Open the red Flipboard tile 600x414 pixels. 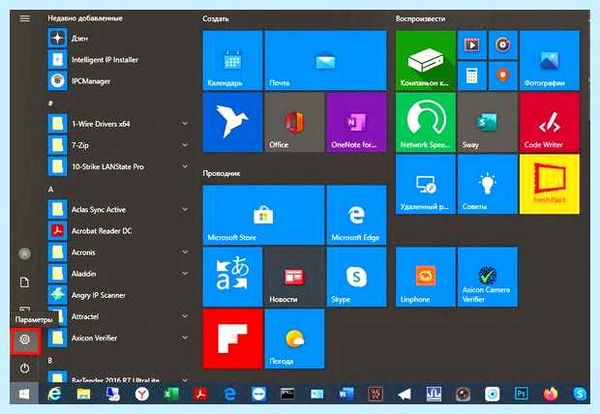233,339
